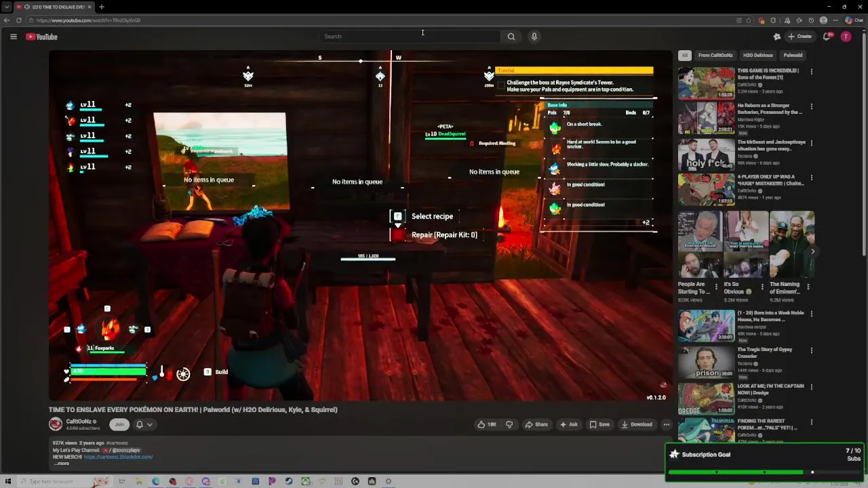Open options for Dredge video
This screenshot has width=868, height=488.
[811, 387]
